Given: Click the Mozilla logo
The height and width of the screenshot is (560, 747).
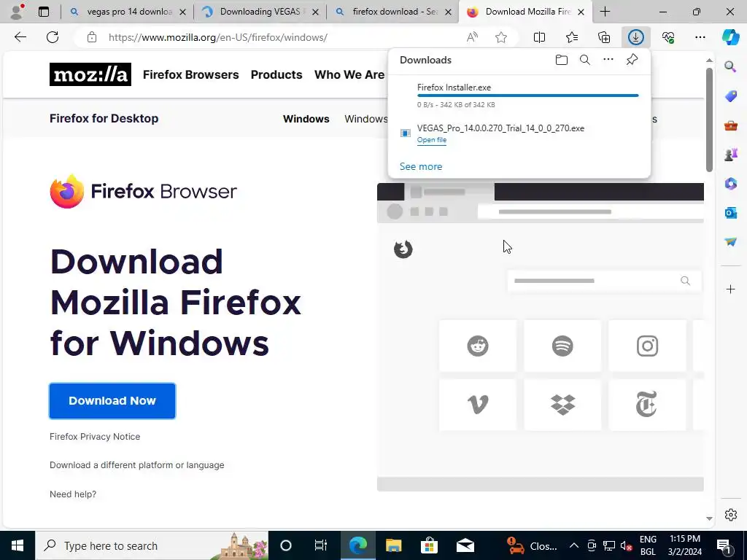Looking at the screenshot, I should (x=90, y=74).
